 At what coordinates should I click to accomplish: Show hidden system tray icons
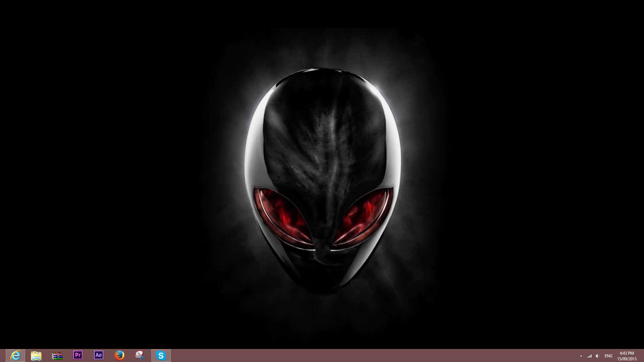[x=581, y=356]
